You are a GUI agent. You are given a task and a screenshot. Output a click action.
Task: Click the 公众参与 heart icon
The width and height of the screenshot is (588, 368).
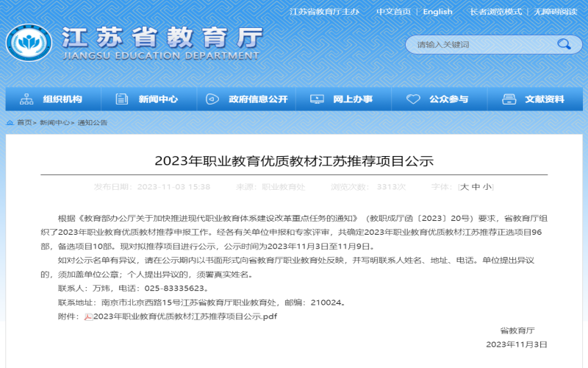pos(413,99)
